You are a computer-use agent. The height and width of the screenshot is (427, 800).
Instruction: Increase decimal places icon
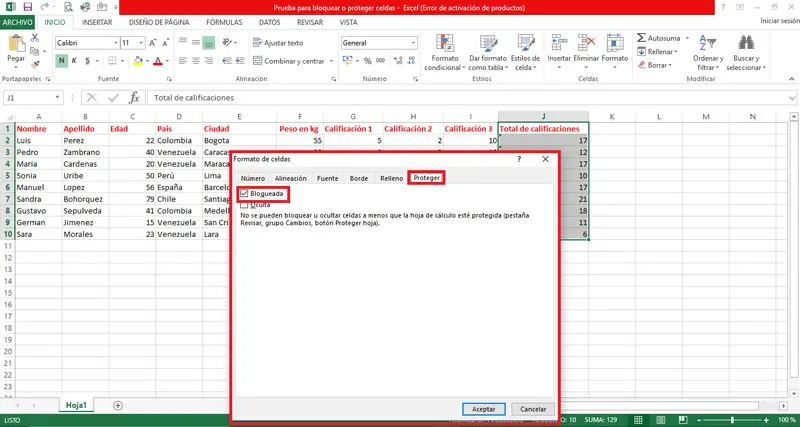coord(398,61)
